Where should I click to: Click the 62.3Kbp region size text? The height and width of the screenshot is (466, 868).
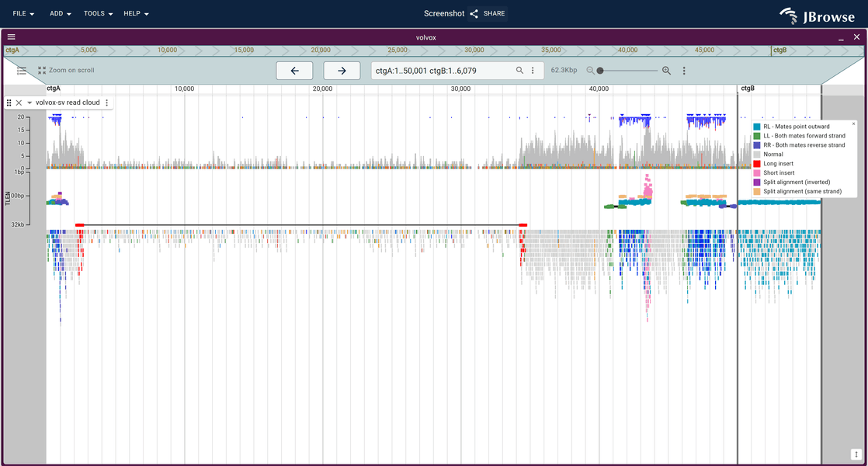pos(564,70)
